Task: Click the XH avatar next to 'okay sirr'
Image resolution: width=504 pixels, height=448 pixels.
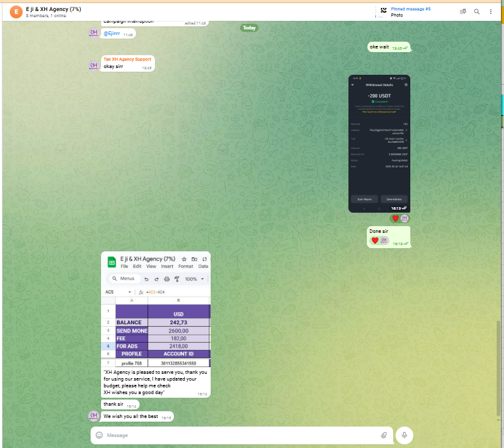Action: coord(94,66)
